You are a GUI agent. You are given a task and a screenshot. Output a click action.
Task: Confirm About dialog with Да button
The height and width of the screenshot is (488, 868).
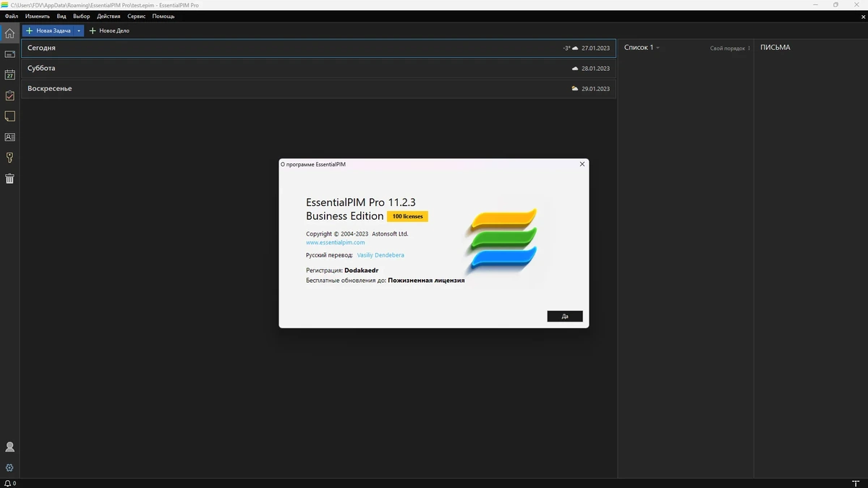pyautogui.click(x=565, y=316)
